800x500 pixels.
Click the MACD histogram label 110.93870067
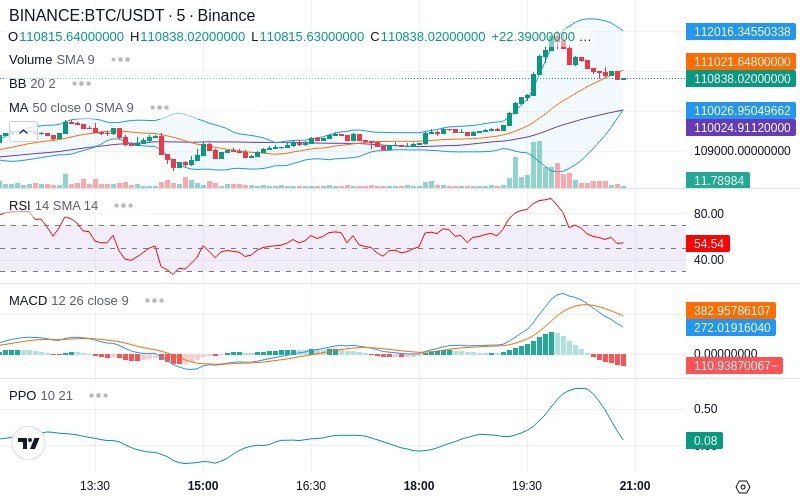pos(734,366)
